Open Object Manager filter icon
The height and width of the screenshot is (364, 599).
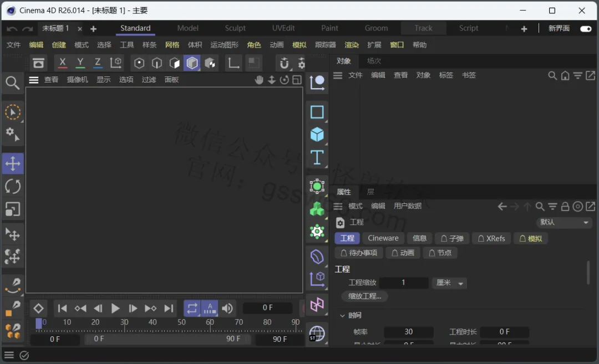coord(577,75)
